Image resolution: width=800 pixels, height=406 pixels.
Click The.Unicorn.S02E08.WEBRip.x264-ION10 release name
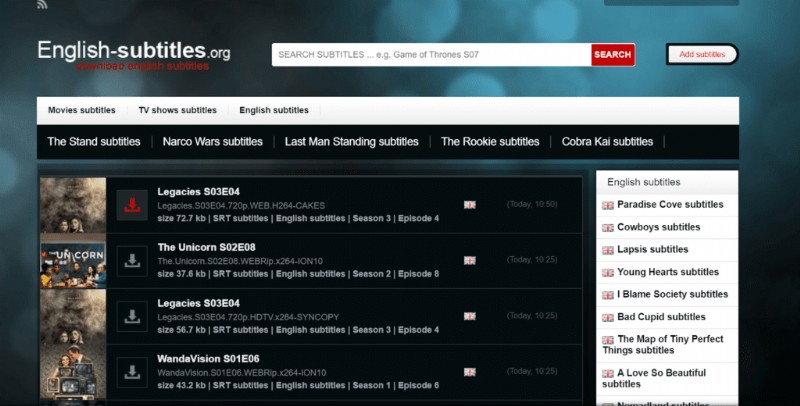(x=240, y=261)
